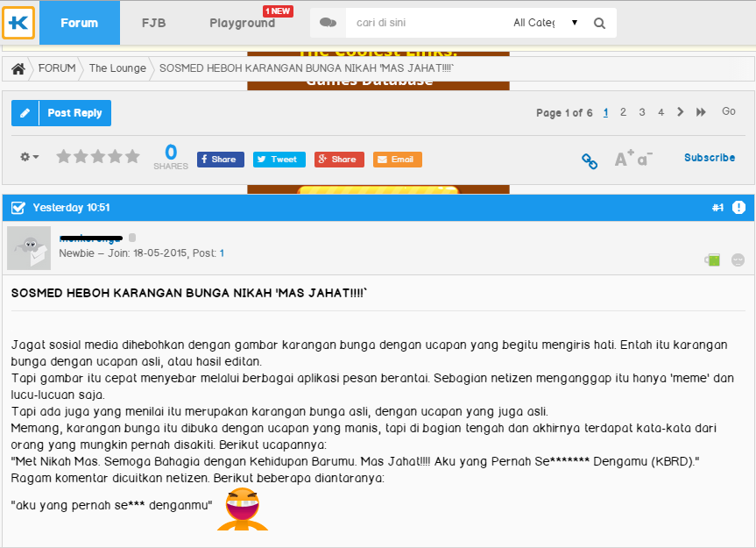Share thread on Facebook

[220, 160]
